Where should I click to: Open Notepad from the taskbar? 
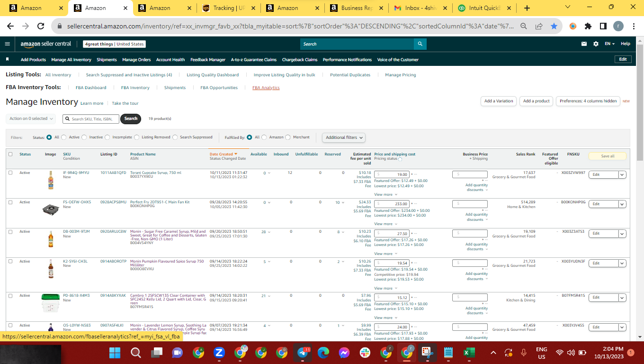448,353
